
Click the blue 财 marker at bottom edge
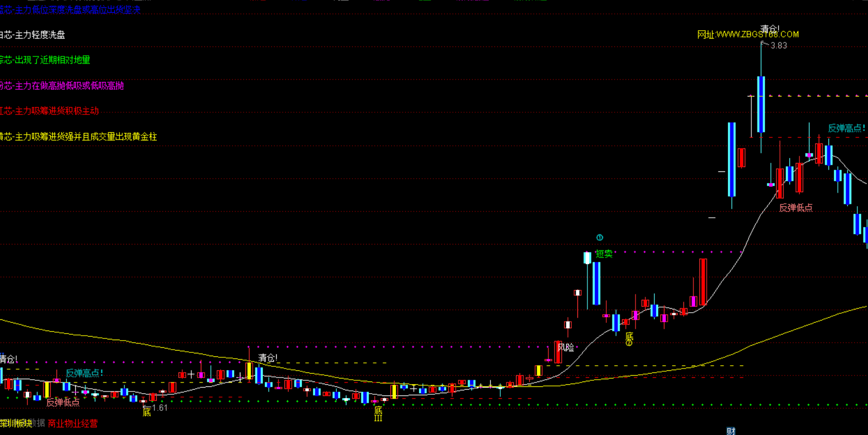click(x=731, y=431)
